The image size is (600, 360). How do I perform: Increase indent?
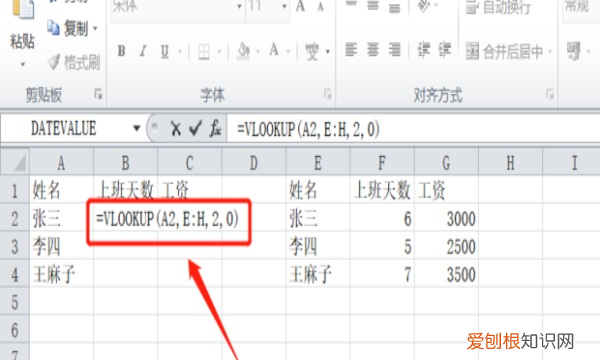(444, 50)
